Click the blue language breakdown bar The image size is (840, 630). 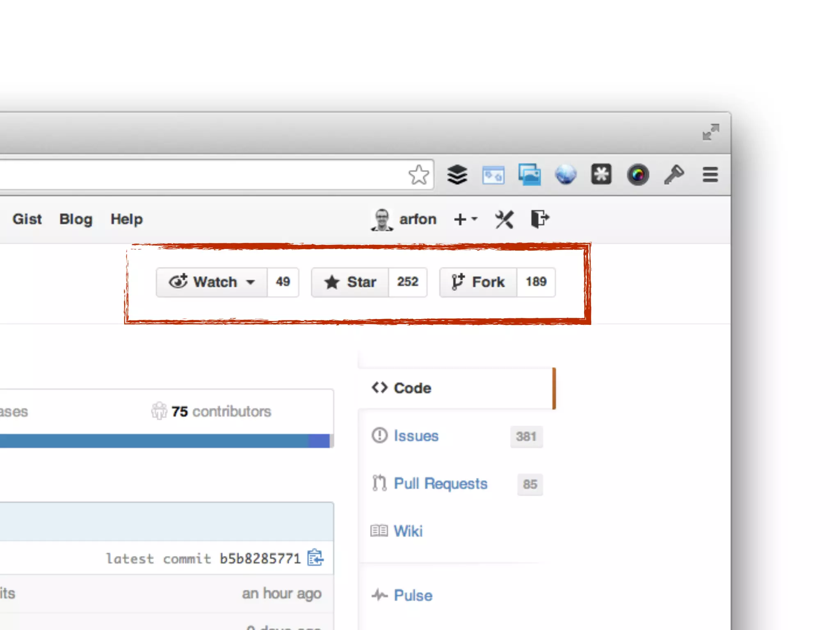pyautogui.click(x=164, y=441)
